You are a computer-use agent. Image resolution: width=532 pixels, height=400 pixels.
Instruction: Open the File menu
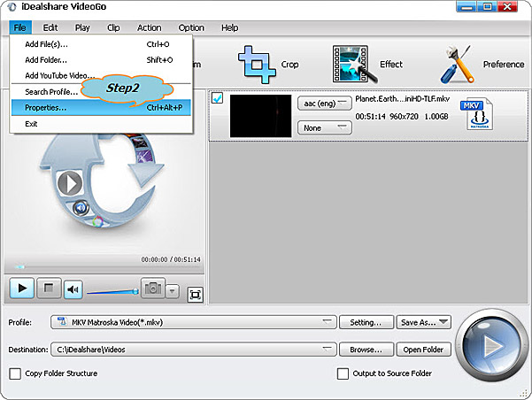(20, 27)
